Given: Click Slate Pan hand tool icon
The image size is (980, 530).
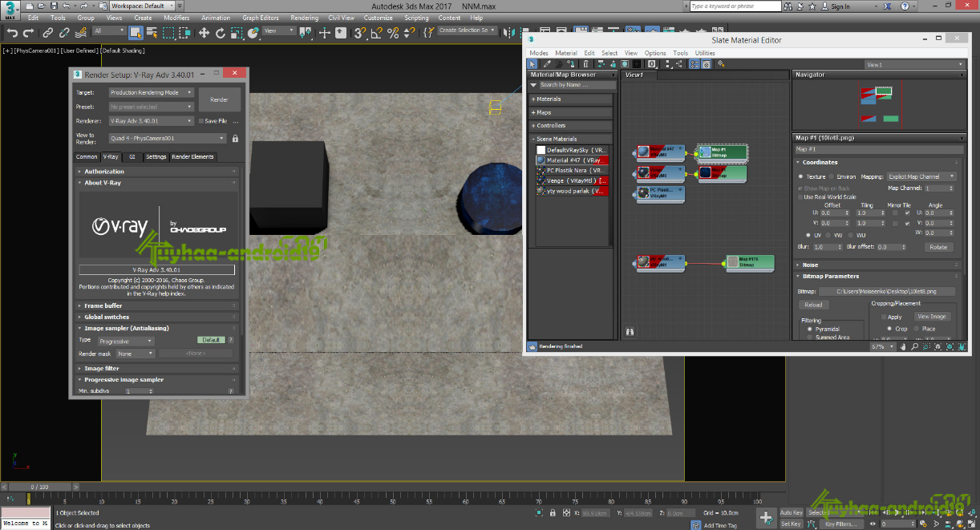Looking at the screenshot, I should pos(903,346).
